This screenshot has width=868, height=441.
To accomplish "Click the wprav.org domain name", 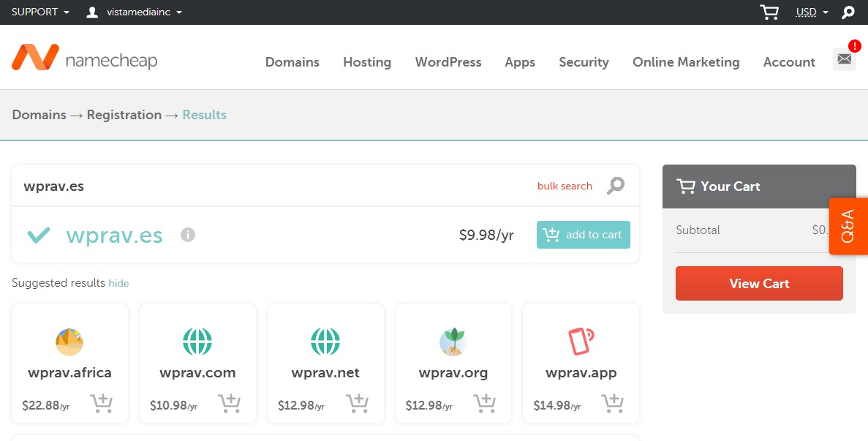I will point(453,374).
